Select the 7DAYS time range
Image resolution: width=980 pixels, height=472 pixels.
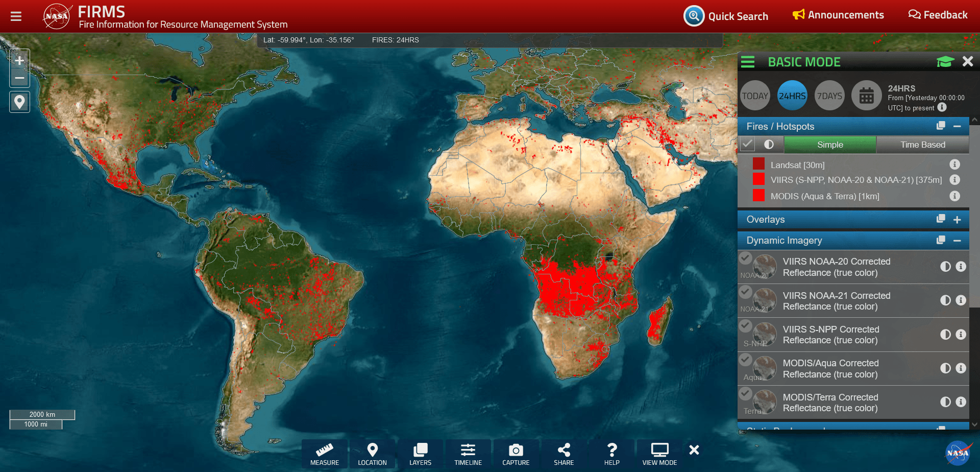(829, 96)
